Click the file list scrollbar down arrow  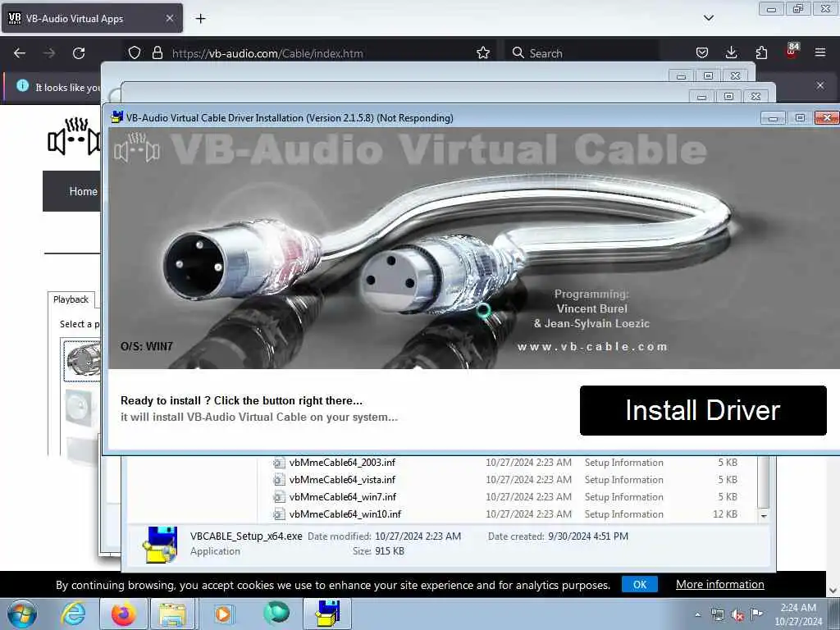[x=764, y=516]
